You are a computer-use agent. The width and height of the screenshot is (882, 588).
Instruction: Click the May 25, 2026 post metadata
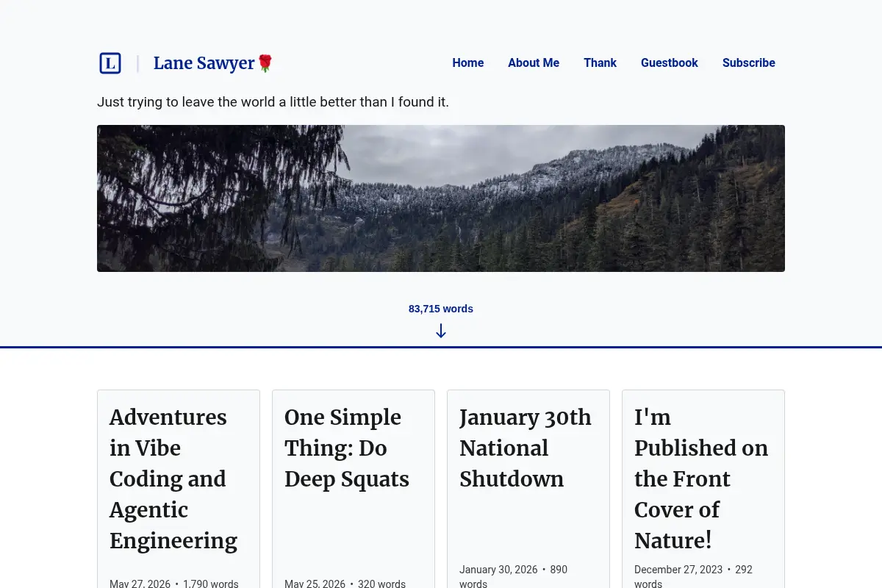tap(345, 584)
